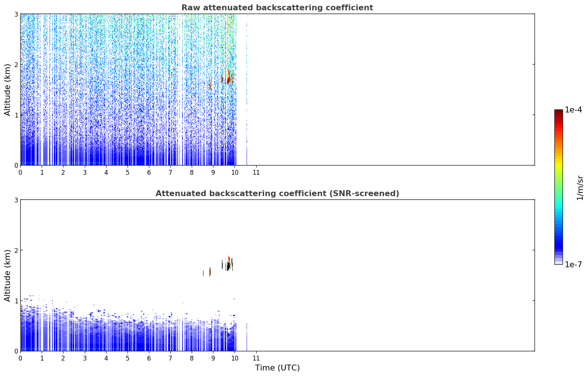The height and width of the screenshot is (376, 588).
Task: Click the blue lower part of colorbar
Action: [559, 240]
